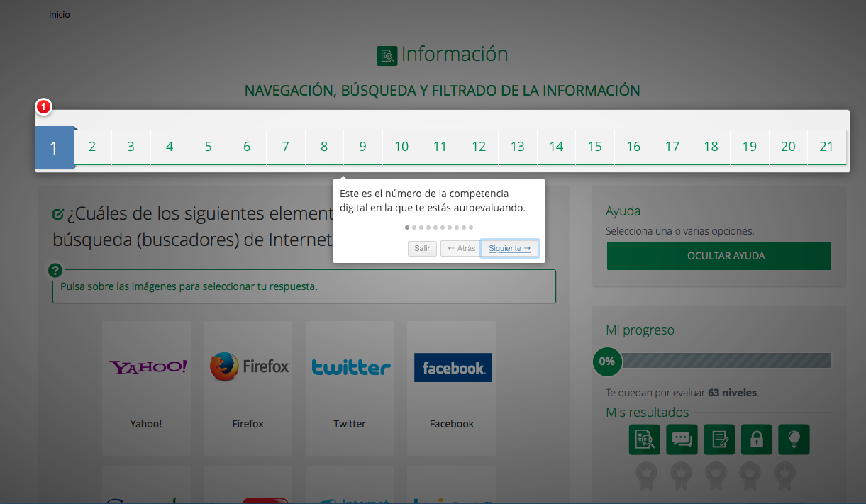The image size is (866, 504).
Task: Click the Información header icon at top
Action: click(x=387, y=55)
